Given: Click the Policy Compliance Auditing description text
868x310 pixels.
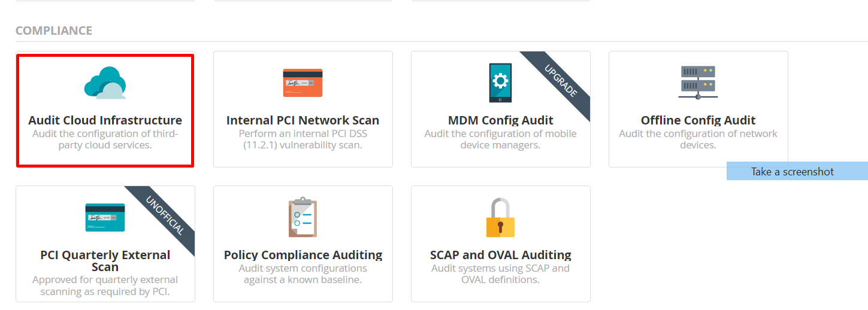Looking at the screenshot, I should [303, 274].
